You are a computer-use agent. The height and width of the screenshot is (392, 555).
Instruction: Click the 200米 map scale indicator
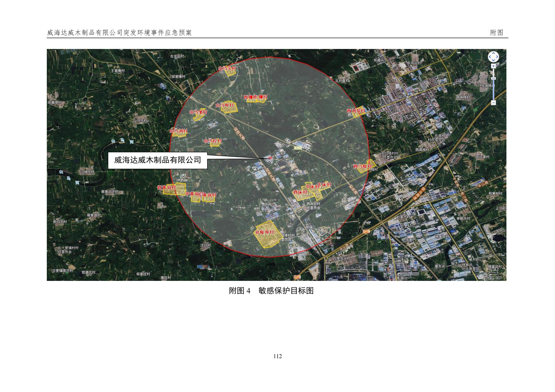pos(494,269)
